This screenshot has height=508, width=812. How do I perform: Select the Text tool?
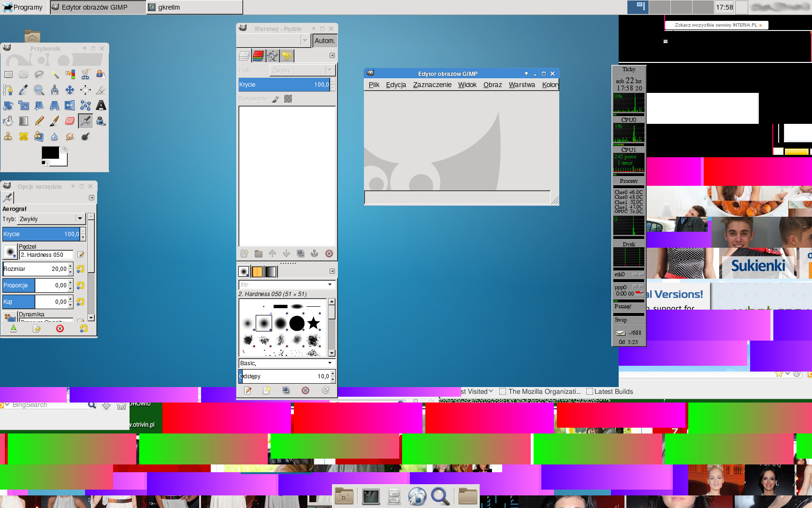[101, 105]
